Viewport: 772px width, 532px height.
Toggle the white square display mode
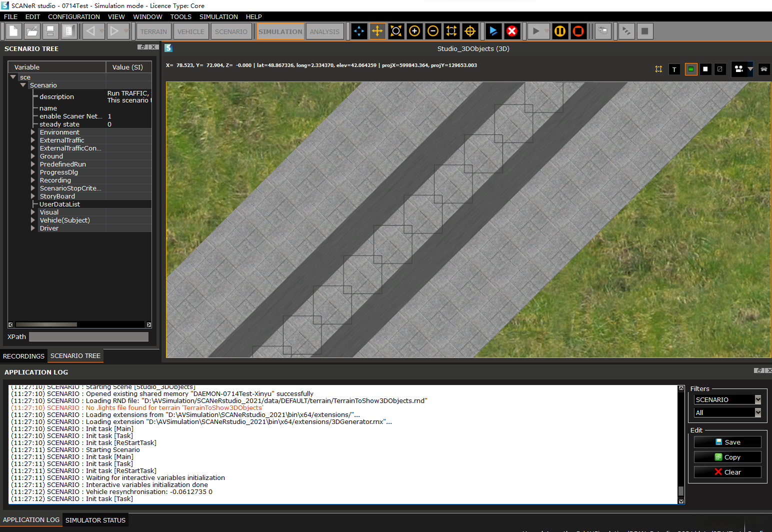click(x=705, y=69)
